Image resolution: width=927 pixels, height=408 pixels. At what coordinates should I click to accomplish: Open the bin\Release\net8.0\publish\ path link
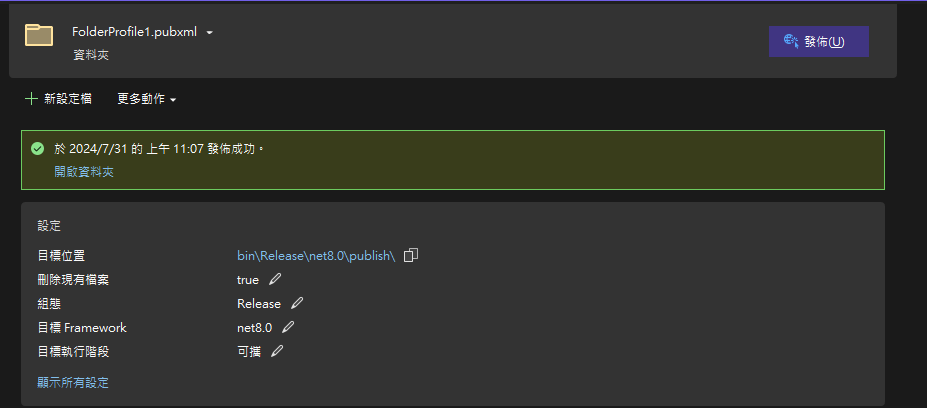pyautogui.click(x=316, y=255)
